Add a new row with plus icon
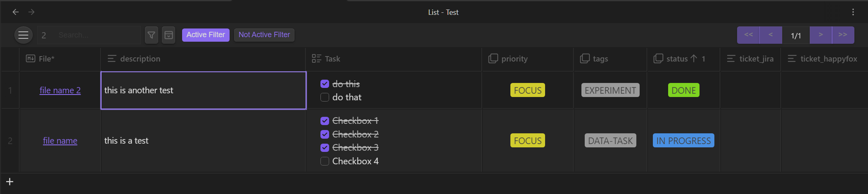This screenshot has height=194, width=868. click(10, 182)
